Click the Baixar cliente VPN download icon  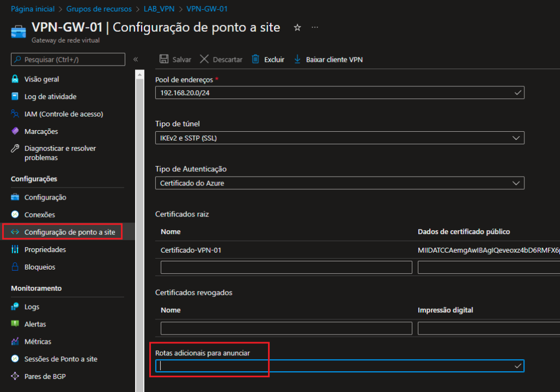point(297,60)
